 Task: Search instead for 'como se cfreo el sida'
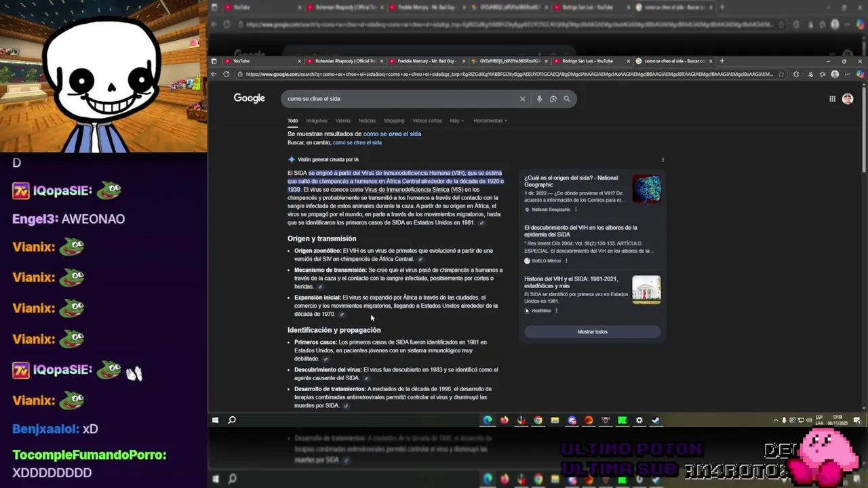[x=357, y=143]
